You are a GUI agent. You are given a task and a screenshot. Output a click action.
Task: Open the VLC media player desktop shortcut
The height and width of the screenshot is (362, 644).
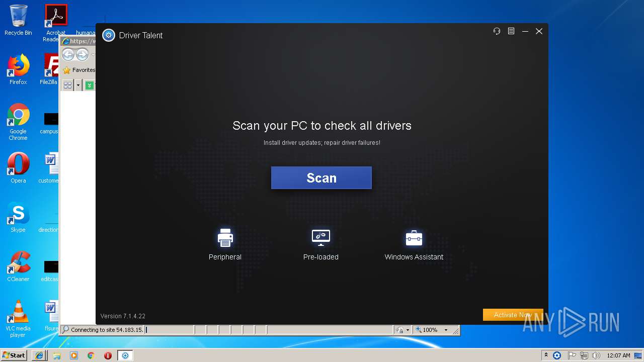(x=18, y=319)
